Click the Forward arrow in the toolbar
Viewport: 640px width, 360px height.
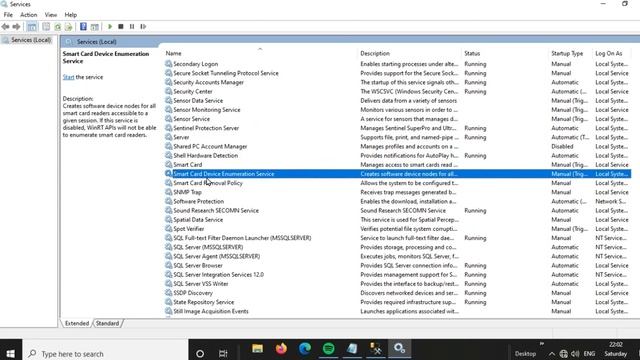[x=16, y=27]
